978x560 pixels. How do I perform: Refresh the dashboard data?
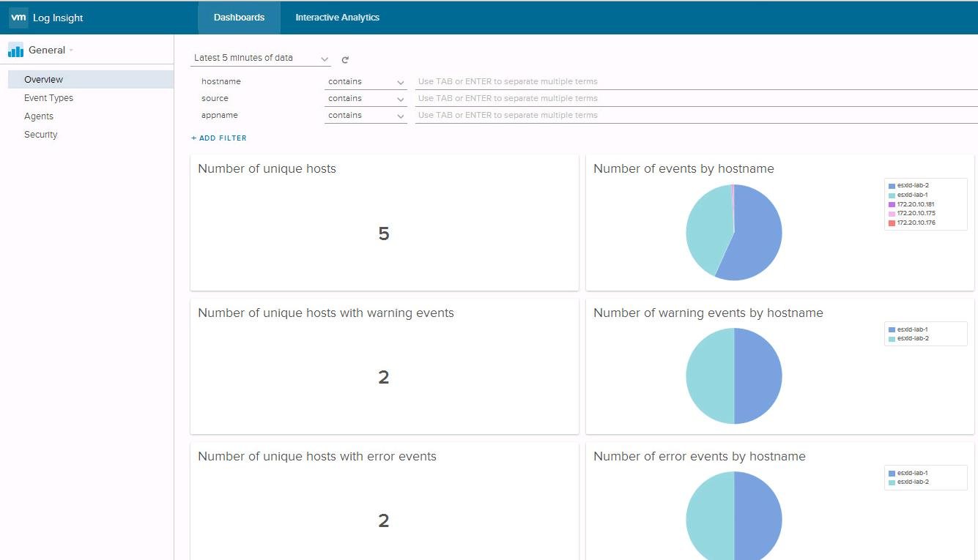point(345,60)
